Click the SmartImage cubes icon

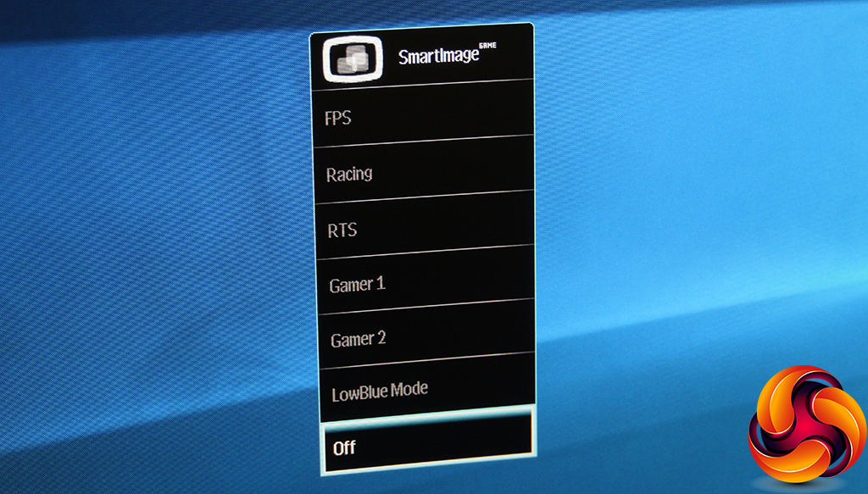[353, 58]
